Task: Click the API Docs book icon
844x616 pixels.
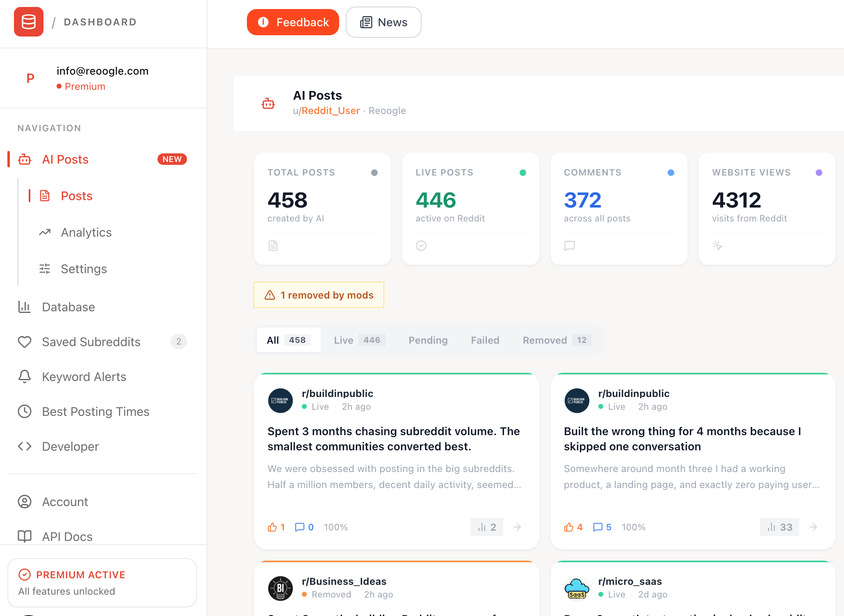Action: [25, 536]
